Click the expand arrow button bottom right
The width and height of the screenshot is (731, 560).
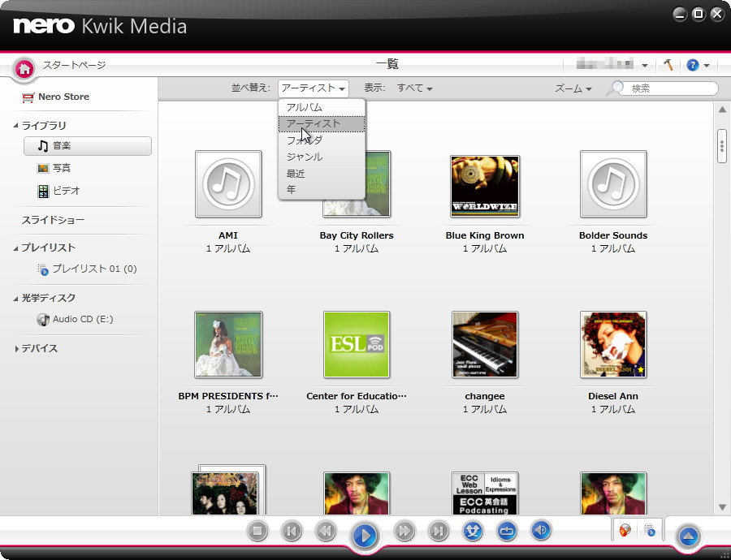tap(689, 536)
